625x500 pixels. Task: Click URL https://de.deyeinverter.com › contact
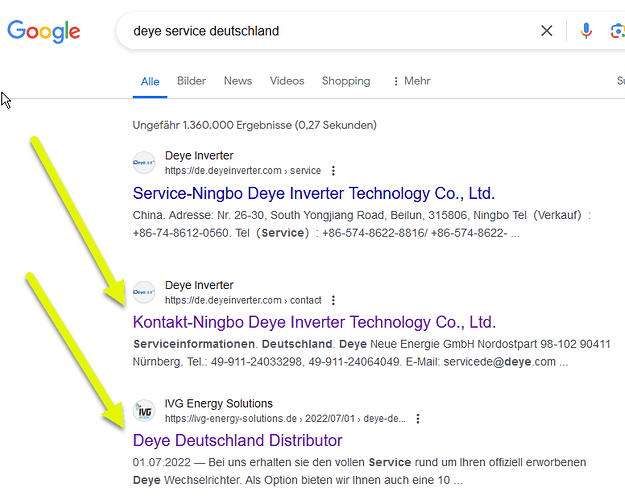pos(243,300)
